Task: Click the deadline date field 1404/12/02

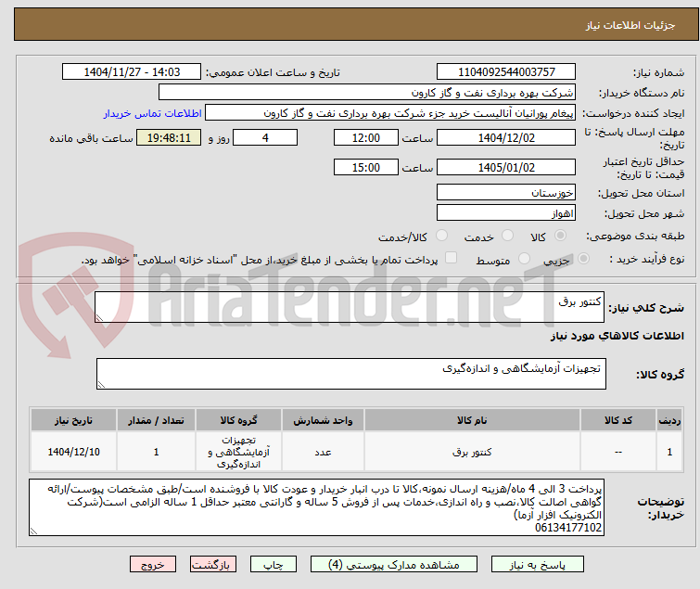Action: 506,137
